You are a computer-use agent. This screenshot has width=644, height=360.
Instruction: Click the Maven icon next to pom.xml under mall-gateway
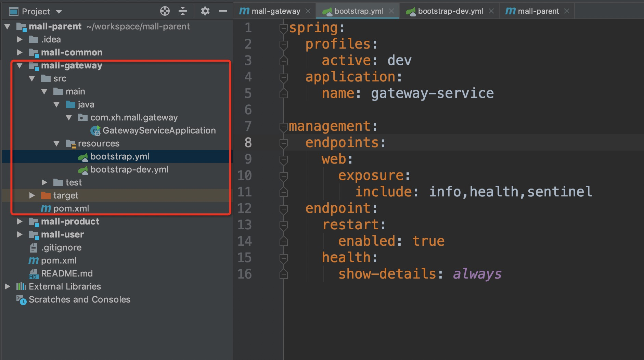(46, 208)
